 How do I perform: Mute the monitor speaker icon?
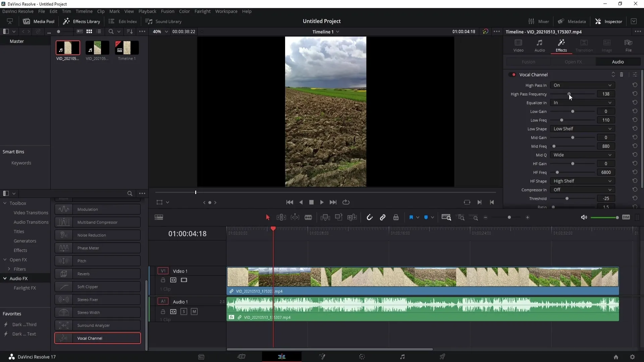pos(584,218)
